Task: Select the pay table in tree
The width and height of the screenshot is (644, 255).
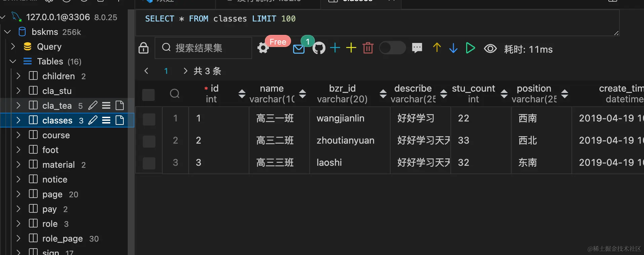Action: [x=49, y=209]
